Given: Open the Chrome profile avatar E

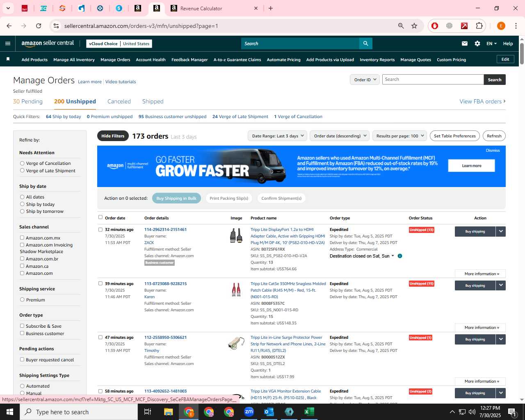Looking at the screenshot, I should coord(501,26).
